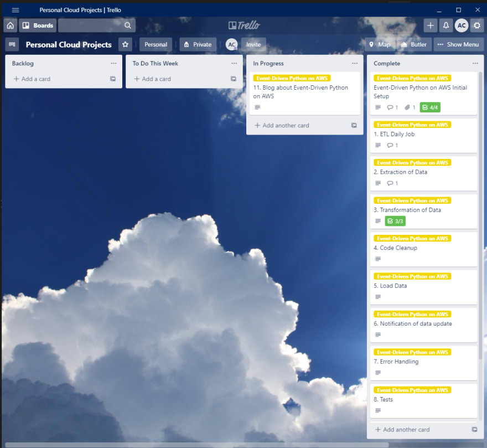Click the Trello logo

click(244, 25)
